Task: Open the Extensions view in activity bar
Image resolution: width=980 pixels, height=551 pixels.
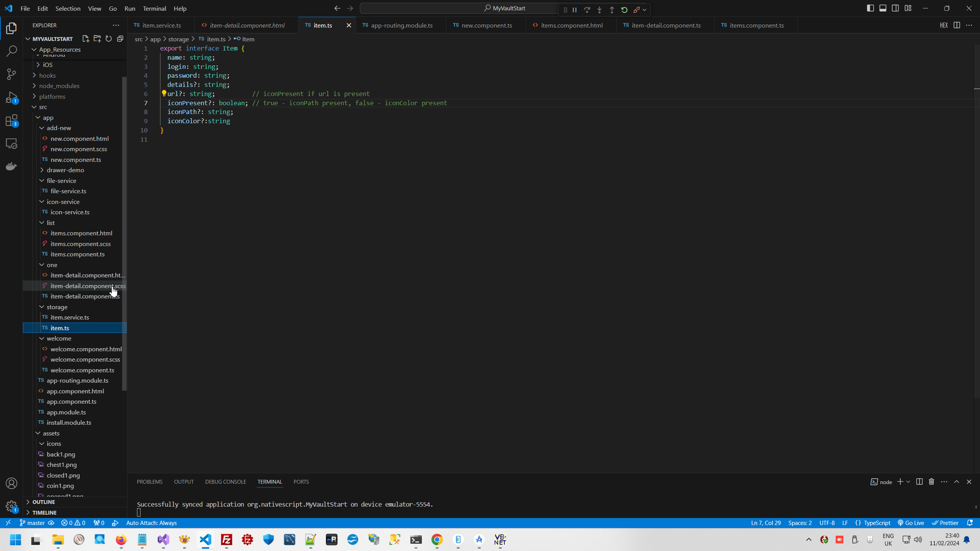Action: click(x=11, y=121)
